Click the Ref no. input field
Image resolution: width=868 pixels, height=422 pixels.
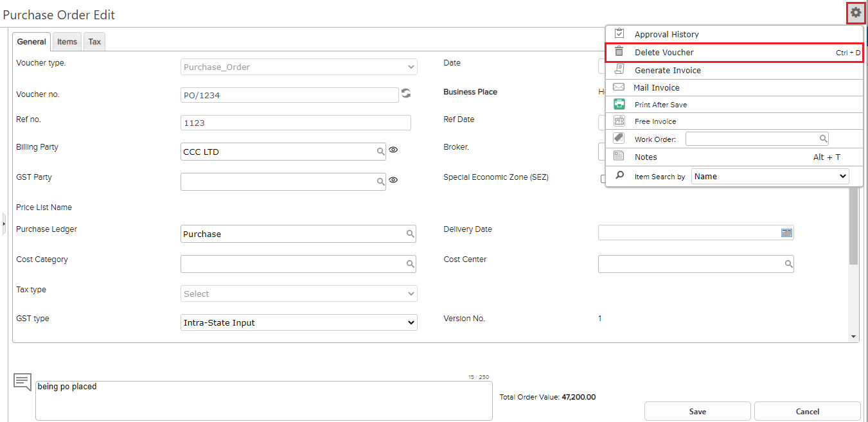[x=296, y=123]
